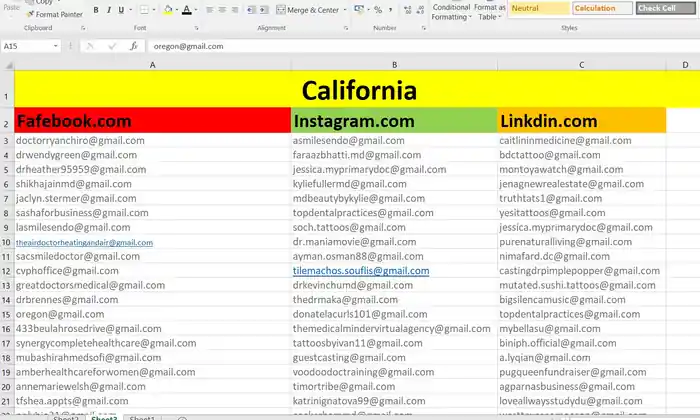Select the California title cell

coord(357,89)
